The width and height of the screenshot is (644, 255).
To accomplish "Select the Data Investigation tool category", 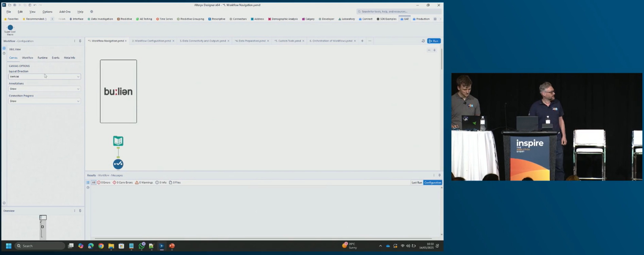I will point(100,19).
